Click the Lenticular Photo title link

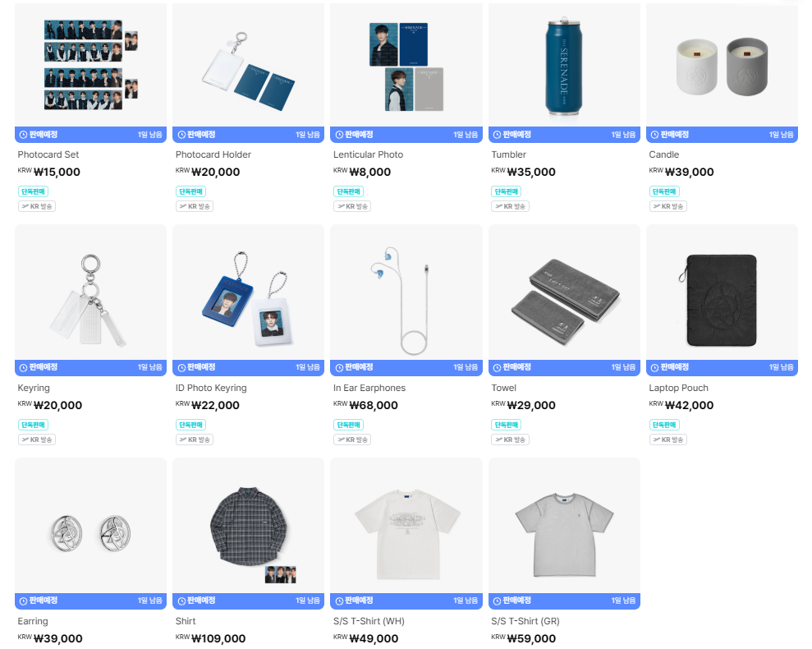pyautogui.click(x=368, y=154)
